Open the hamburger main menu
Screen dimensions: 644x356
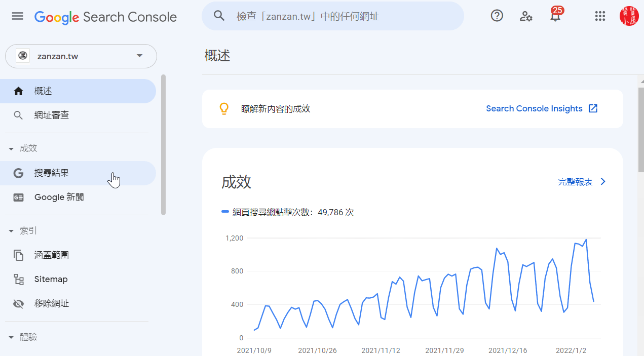(18, 16)
